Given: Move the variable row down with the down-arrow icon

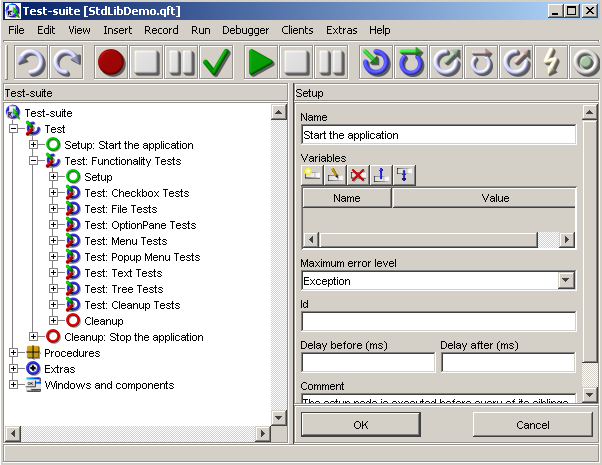Looking at the screenshot, I should (x=404, y=175).
